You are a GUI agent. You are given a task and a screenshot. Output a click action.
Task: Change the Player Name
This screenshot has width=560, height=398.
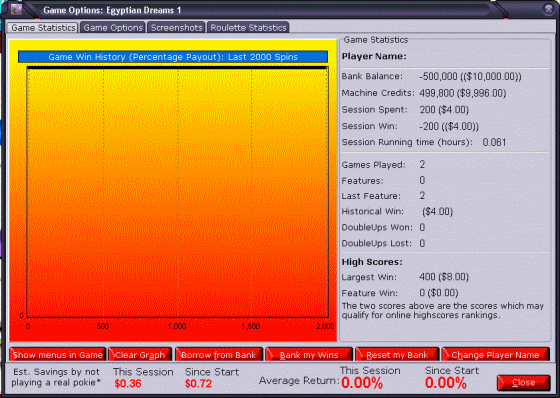click(x=495, y=355)
